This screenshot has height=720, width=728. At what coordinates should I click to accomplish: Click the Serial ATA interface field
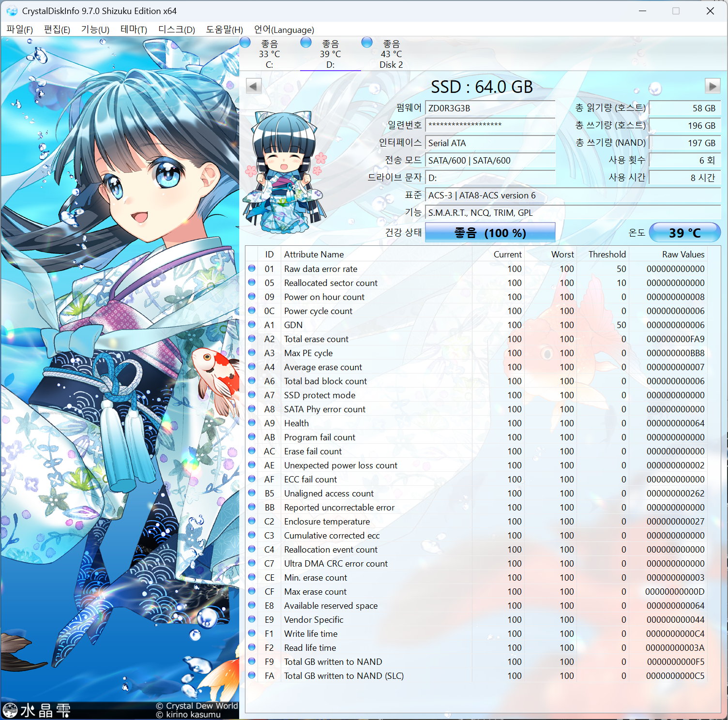[x=490, y=143]
